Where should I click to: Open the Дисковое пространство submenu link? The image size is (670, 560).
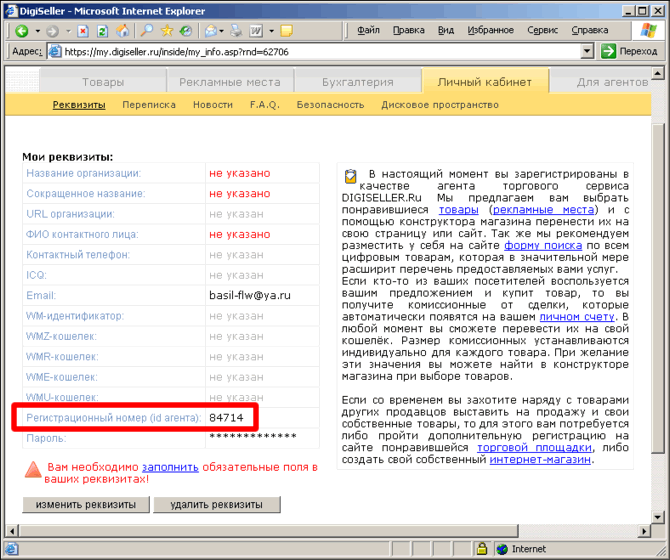click(x=440, y=105)
